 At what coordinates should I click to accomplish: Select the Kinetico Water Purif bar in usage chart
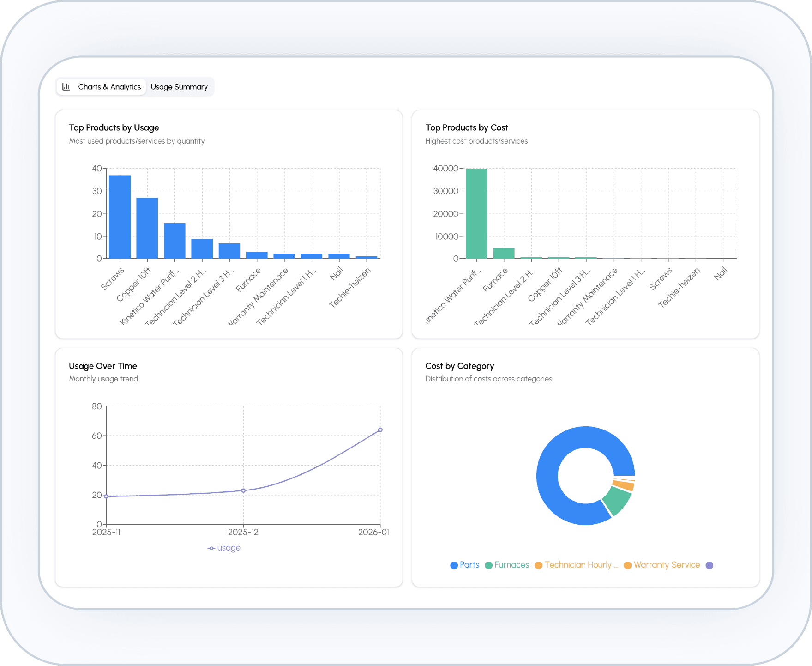[174, 241]
